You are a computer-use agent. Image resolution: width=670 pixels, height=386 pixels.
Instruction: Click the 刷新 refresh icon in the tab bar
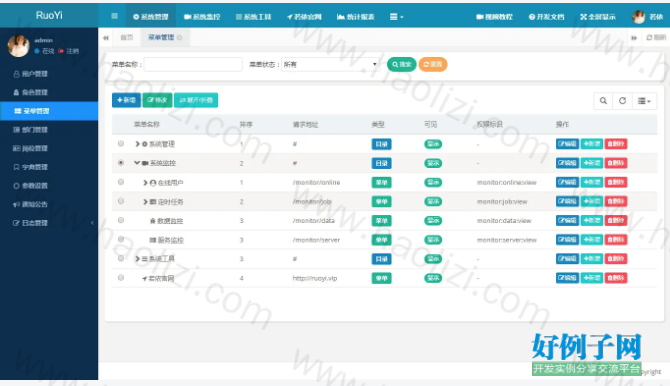656,38
